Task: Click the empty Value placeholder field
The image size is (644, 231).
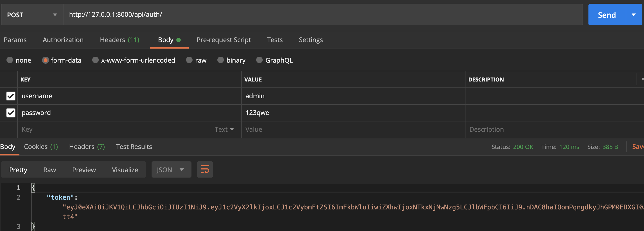Action: [353, 130]
